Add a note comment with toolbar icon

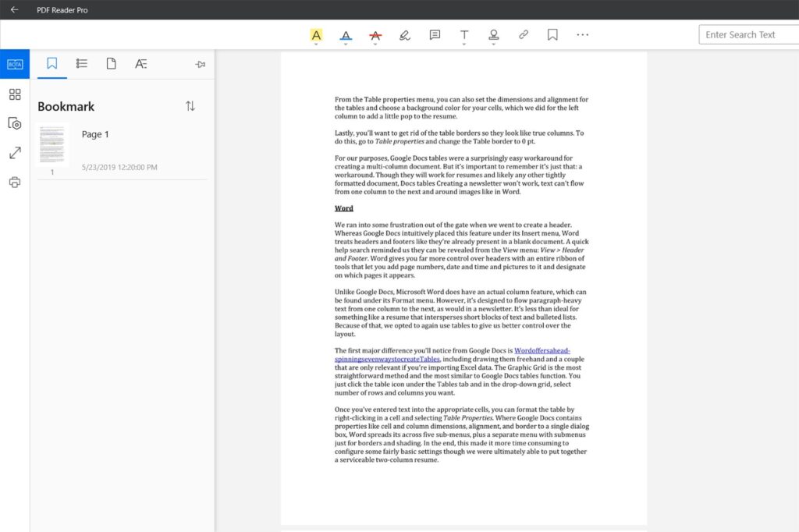(x=435, y=34)
